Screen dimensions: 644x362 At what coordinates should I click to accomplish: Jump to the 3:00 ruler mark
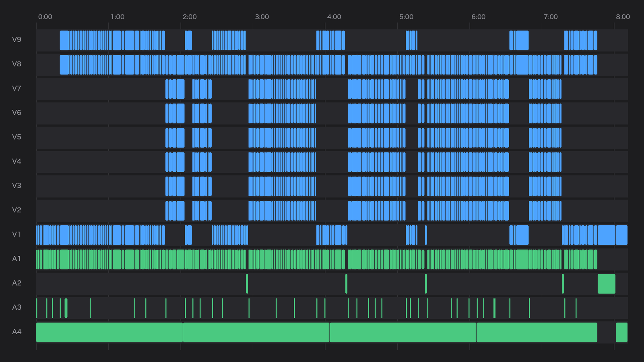point(262,16)
